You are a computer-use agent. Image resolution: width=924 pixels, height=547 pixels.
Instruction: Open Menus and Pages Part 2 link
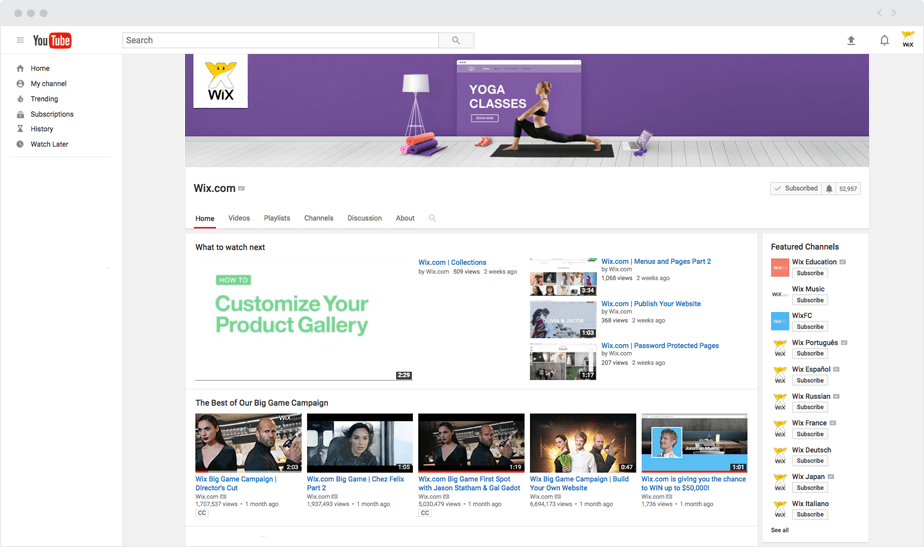(x=656, y=261)
